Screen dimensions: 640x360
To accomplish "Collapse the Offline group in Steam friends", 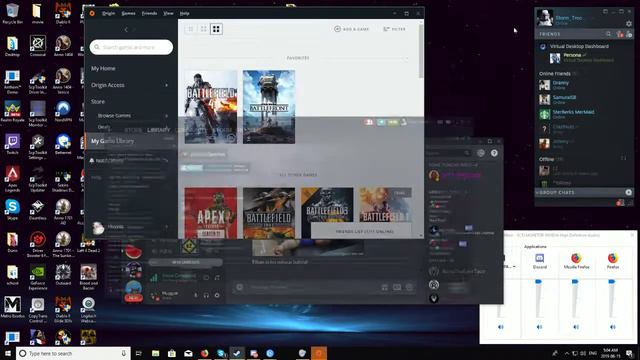I will [x=547, y=159].
